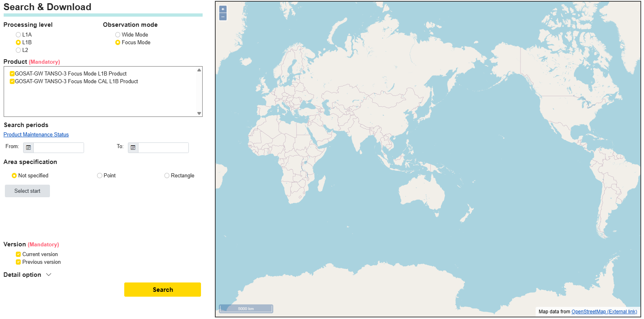
Task: Toggle the Previous version checkbox
Action: tap(18, 262)
